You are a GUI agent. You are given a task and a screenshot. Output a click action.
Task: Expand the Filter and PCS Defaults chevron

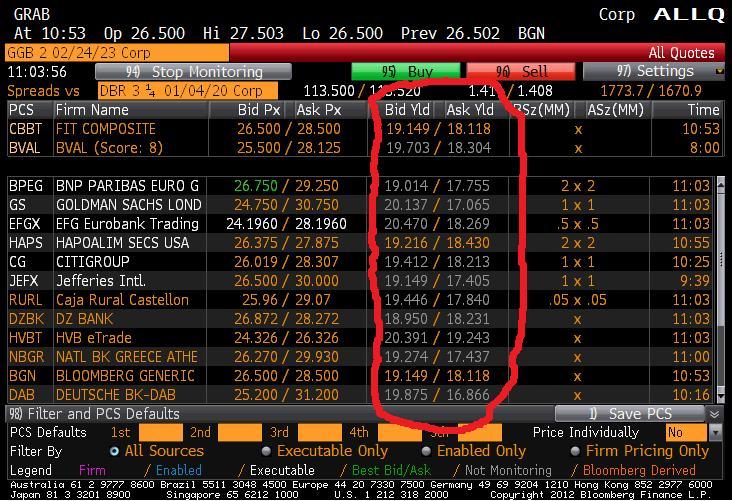click(715, 414)
